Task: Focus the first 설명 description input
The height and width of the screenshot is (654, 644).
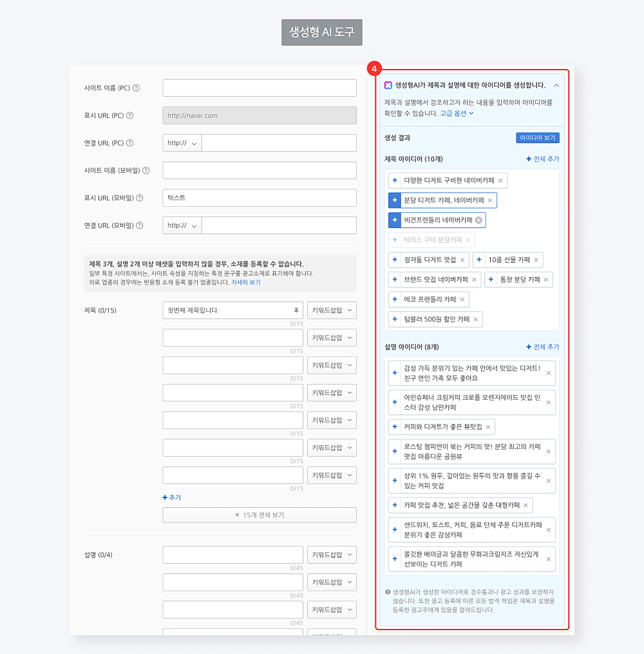Action: point(232,555)
